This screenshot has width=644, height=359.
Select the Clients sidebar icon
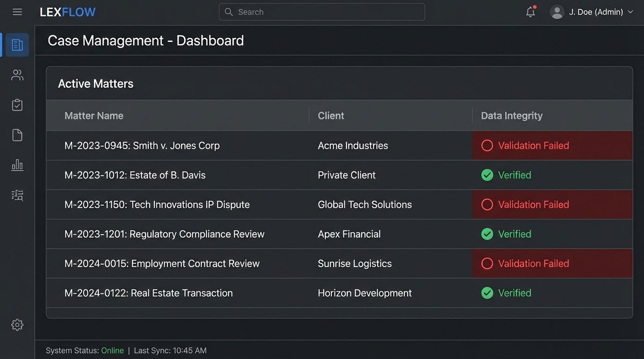pos(17,75)
